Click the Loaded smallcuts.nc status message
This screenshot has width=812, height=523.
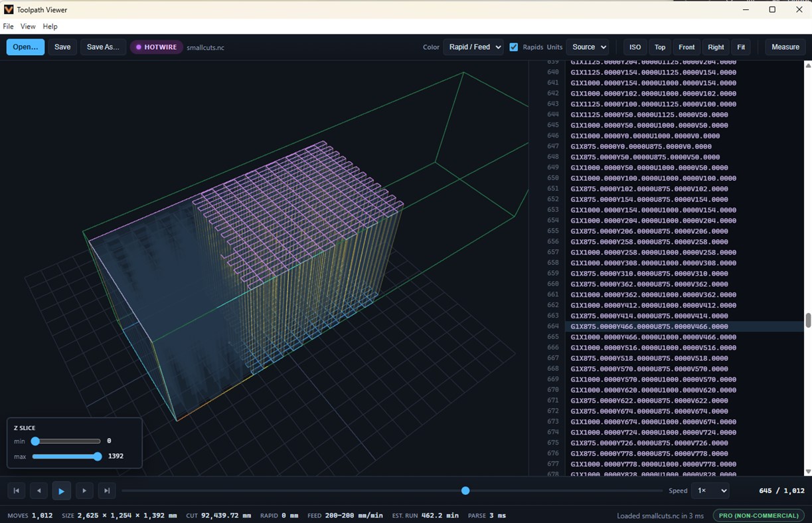(x=660, y=516)
